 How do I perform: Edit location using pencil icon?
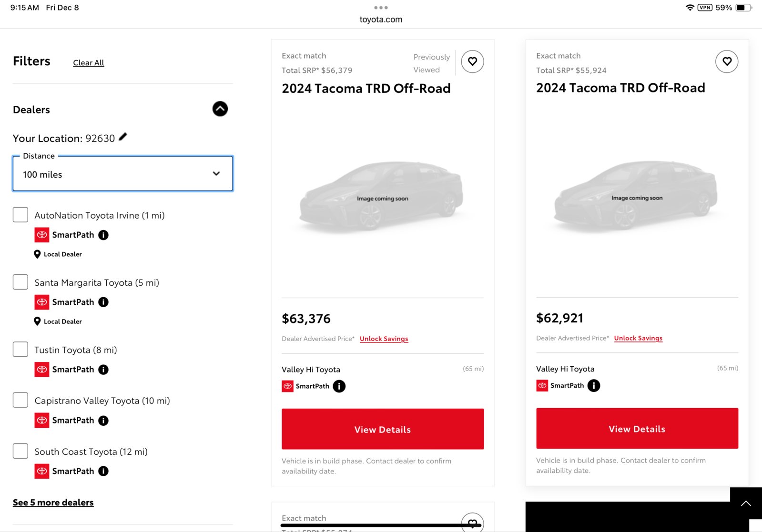(123, 137)
